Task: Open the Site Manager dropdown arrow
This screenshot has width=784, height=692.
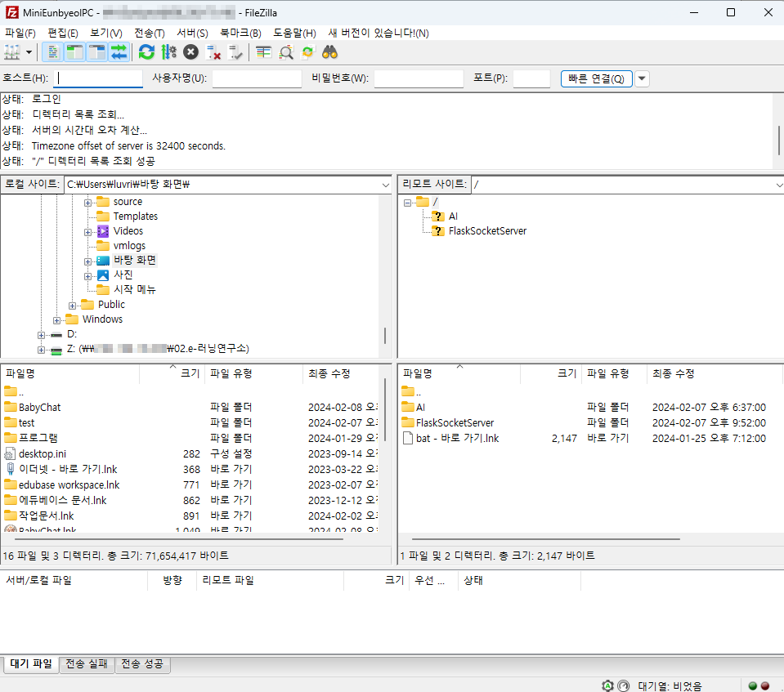Action: tap(29, 52)
